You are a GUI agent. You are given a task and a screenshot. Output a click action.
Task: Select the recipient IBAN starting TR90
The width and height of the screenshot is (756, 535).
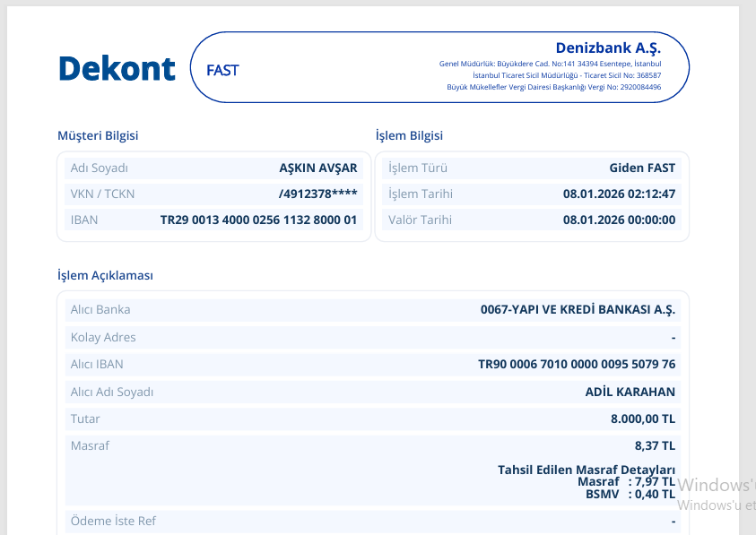coord(577,365)
